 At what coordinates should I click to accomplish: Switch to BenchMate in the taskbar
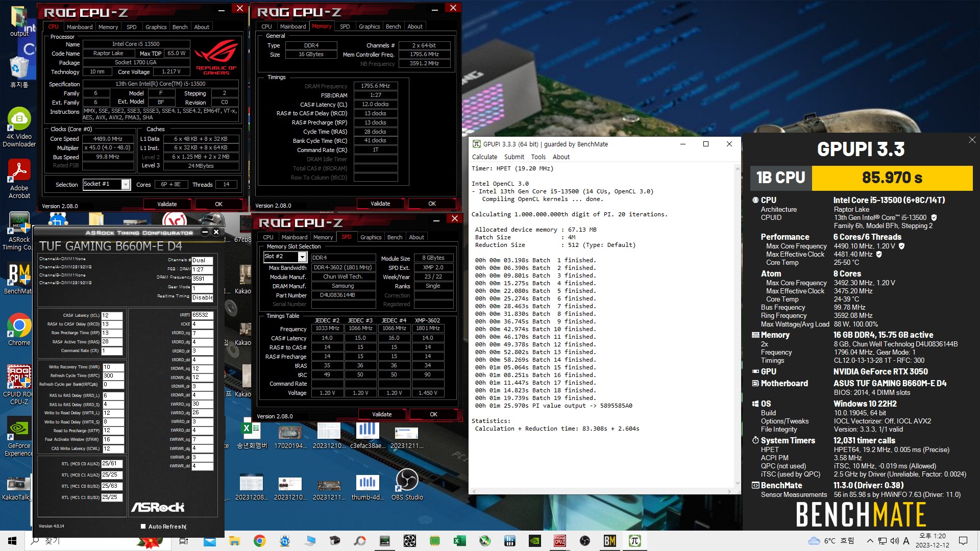pyautogui.click(x=609, y=541)
